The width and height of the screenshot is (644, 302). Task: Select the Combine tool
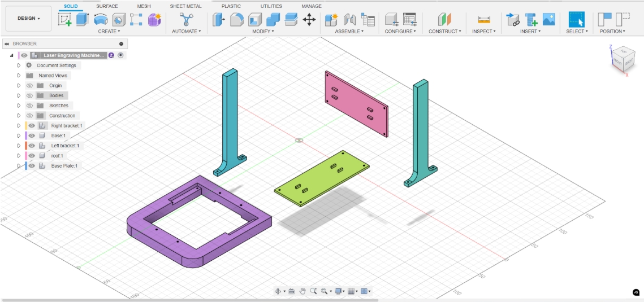pyautogui.click(x=273, y=19)
